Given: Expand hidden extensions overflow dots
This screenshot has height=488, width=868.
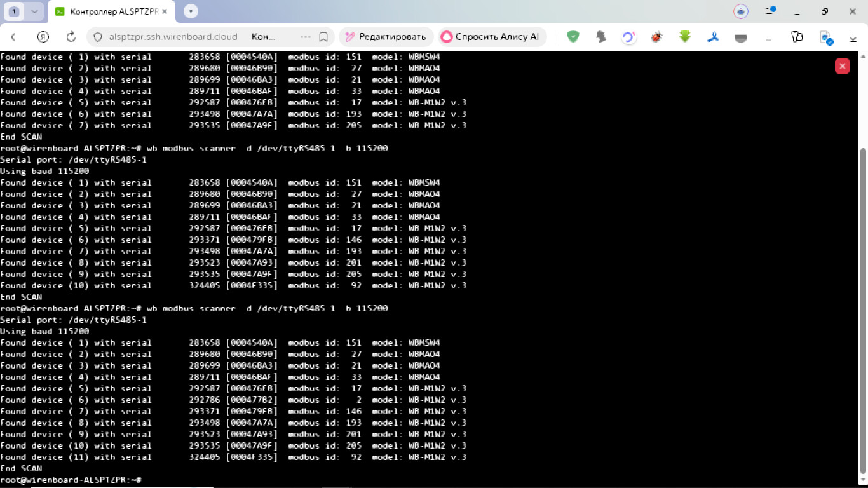Looking at the screenshot, I should (x=769, y=37).
